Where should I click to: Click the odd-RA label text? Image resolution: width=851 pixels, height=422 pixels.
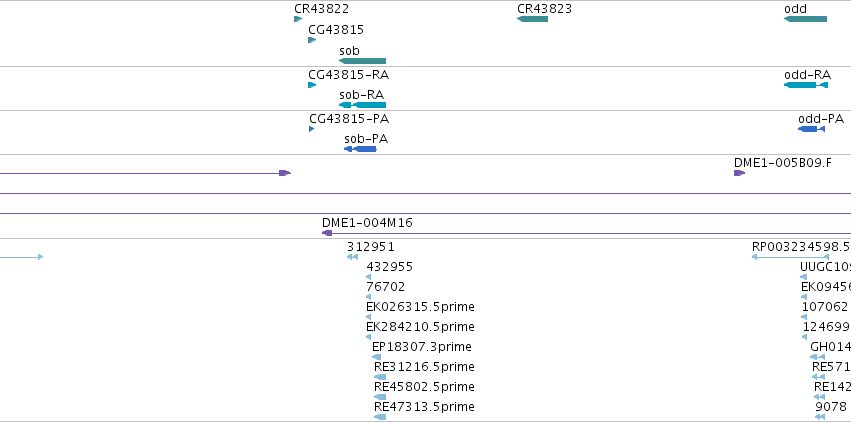tap(808, 75)
